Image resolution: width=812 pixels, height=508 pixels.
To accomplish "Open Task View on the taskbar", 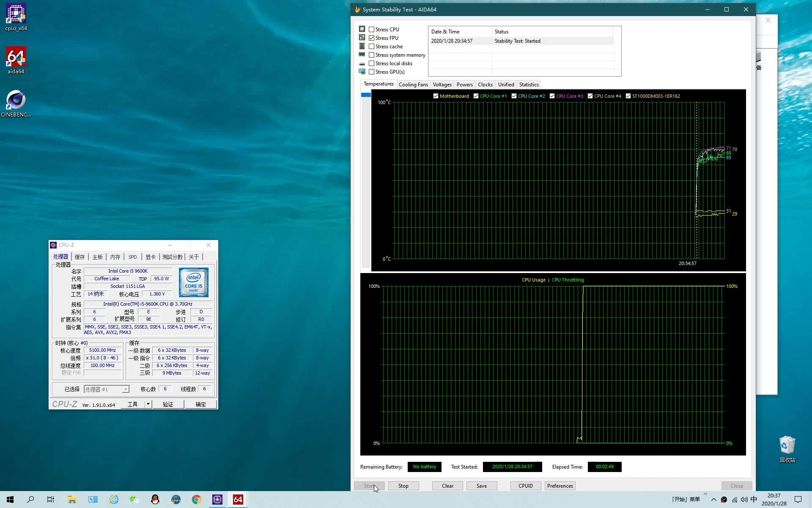I will pyautogui.click(x=51, y=500).
